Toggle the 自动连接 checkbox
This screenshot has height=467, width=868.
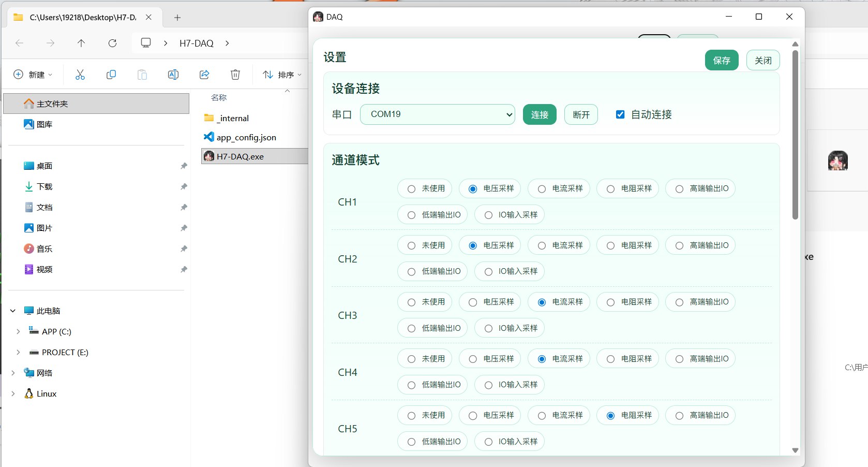620,114
